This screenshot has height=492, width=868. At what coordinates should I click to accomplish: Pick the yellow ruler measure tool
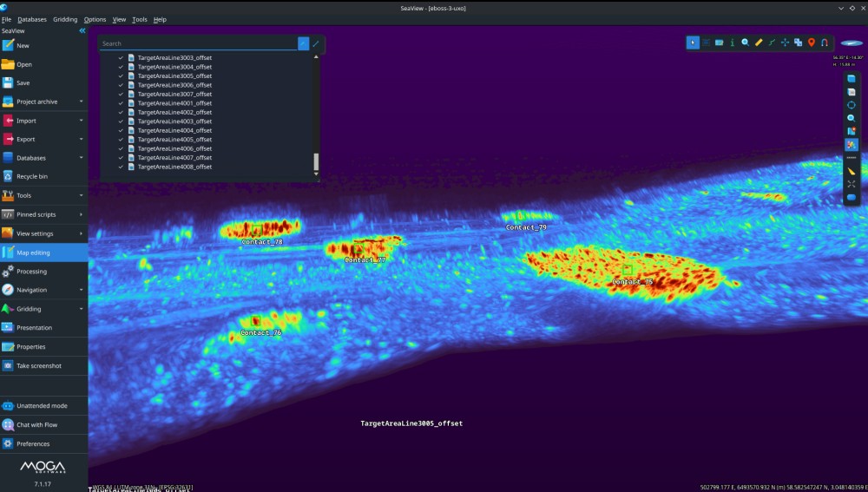click(759, 43)
